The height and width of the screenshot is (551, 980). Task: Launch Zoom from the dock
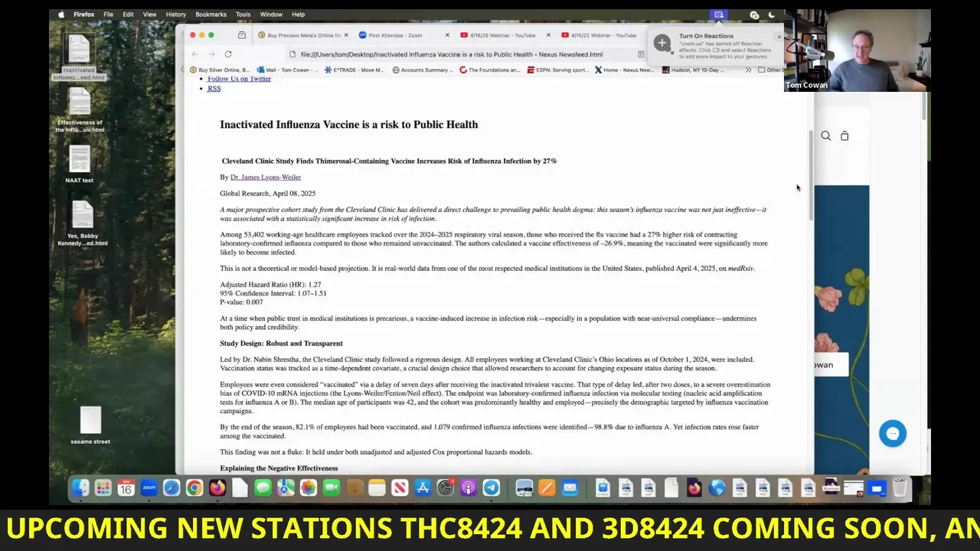[x=149, y=488]
